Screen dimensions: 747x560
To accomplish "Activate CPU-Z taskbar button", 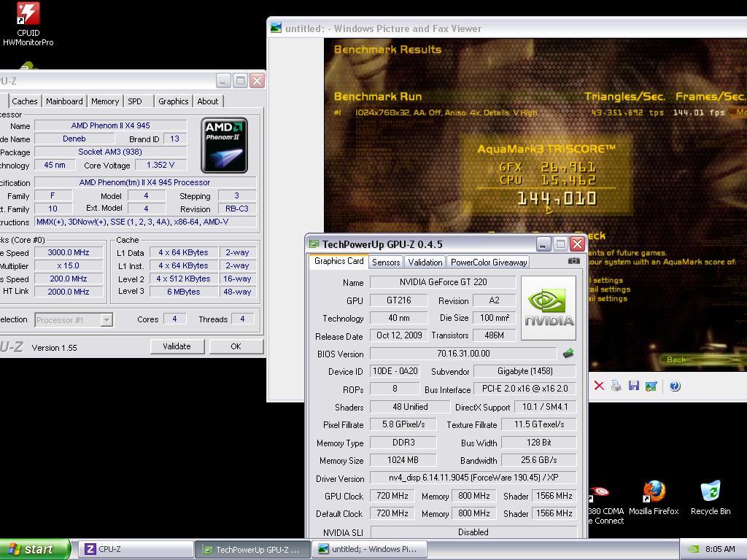I will click(135, 549).
